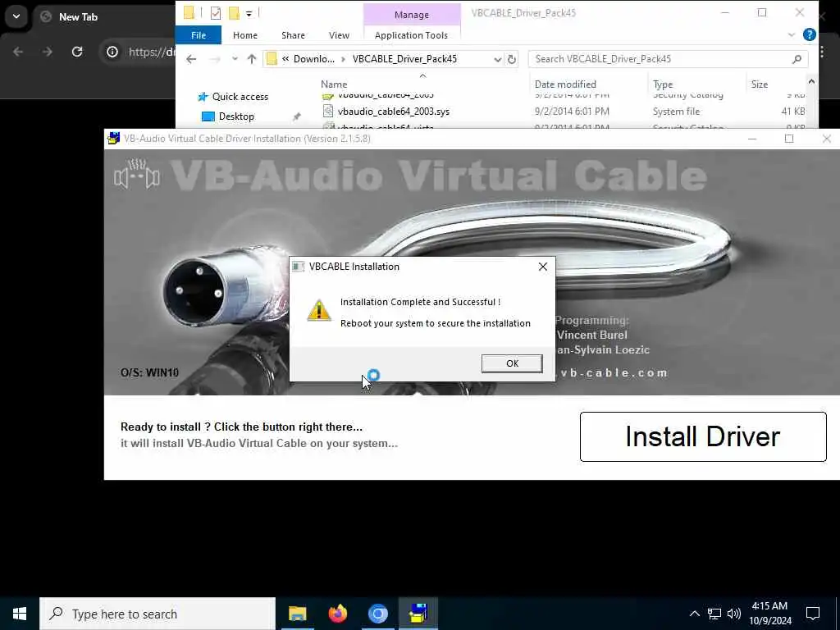840x630 pixels.
Task: Sort files by the Size column
Action: point(759,84)
